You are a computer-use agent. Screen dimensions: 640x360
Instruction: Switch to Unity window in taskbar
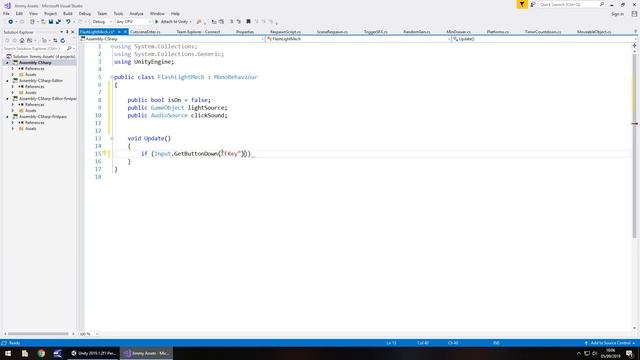pyautogui.click(x=93, y=353)
